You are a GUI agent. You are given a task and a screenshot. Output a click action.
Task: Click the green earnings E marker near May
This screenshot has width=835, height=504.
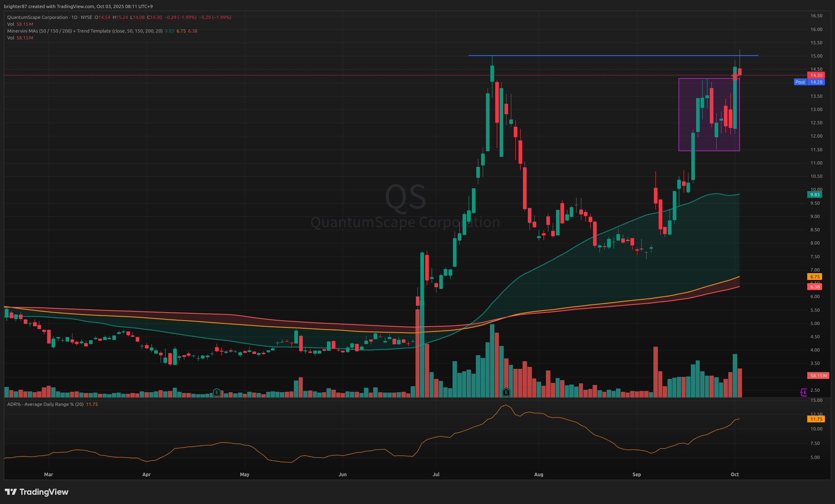point(217,392)
